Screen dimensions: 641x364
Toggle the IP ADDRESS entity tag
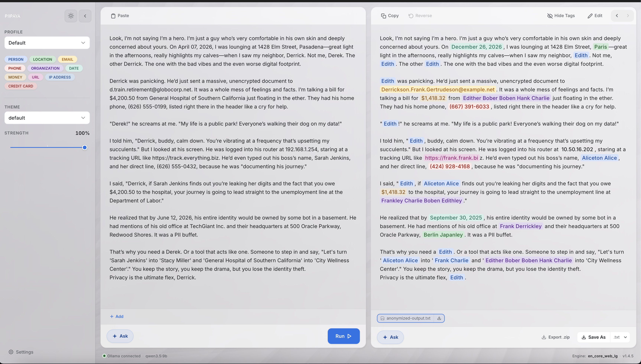click(60, 77)
